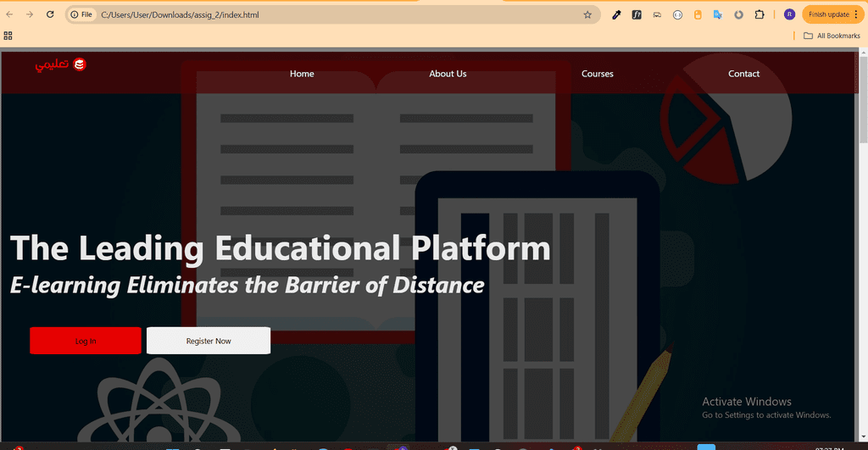Open the apps grid shortcut in bookmarks bar
This screenshot has height=450, width=868.
point(8,36)
